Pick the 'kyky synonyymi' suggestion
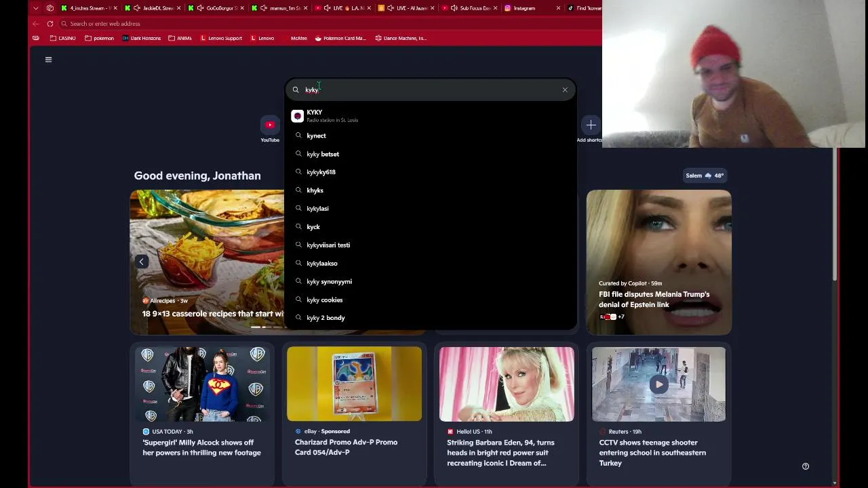The height and width of the screenshot is (488, 868). tap(431, 281)
